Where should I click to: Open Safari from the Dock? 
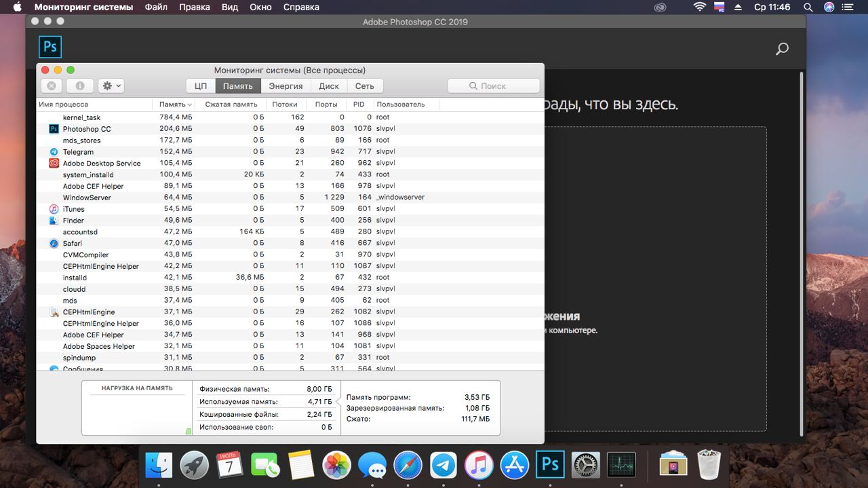(x=408, y=466)
